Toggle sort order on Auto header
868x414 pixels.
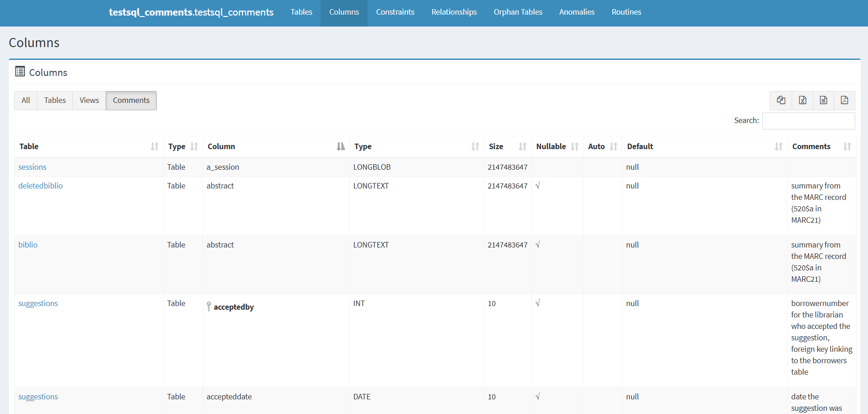613,146
